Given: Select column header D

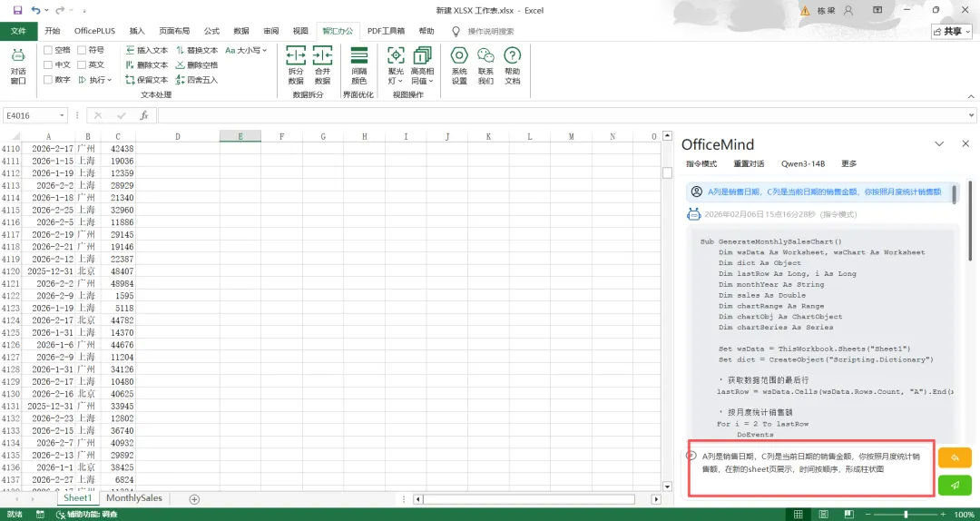Looking at the screenshot, I should click(x=178, y=136).
